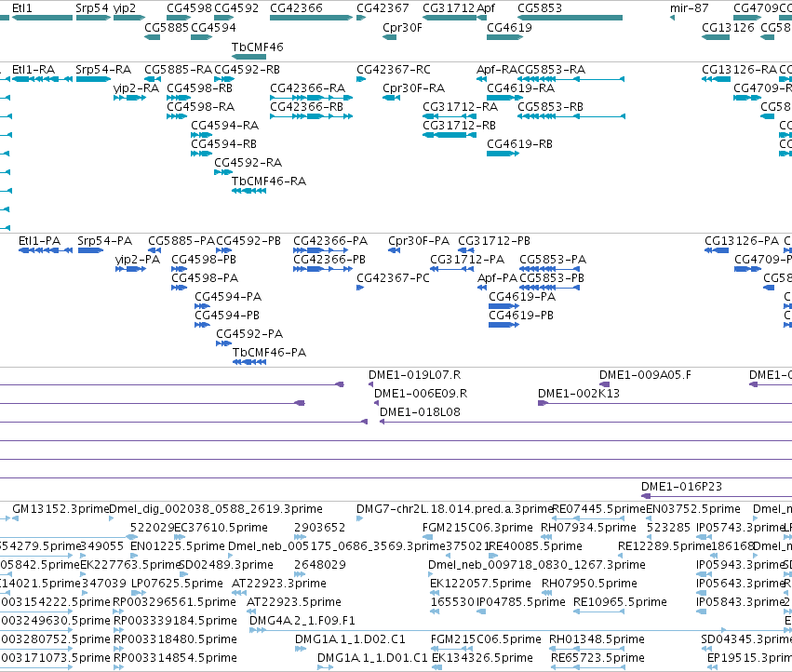Viewport: 792px width, 672px height.
Task: Open transcript CG31712-RB
Action: [x=450, y=135]
